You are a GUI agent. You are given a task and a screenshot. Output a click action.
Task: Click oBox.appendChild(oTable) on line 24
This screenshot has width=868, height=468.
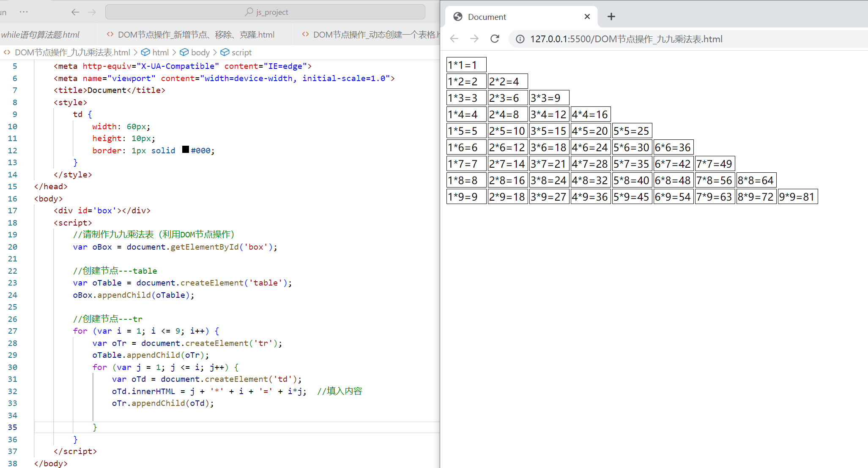click(133, 295)
